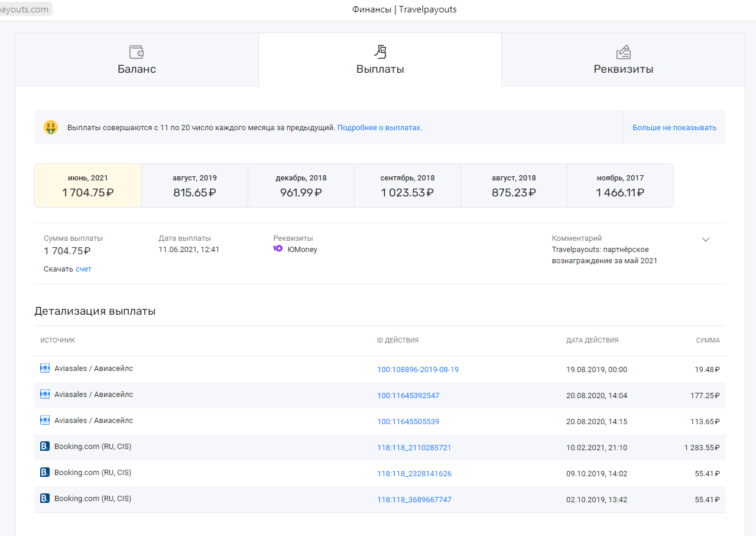Click the Booking.com icon in the last row
Image resolution: width=756 pixels, height=536 pixels.
click(45, 499)
